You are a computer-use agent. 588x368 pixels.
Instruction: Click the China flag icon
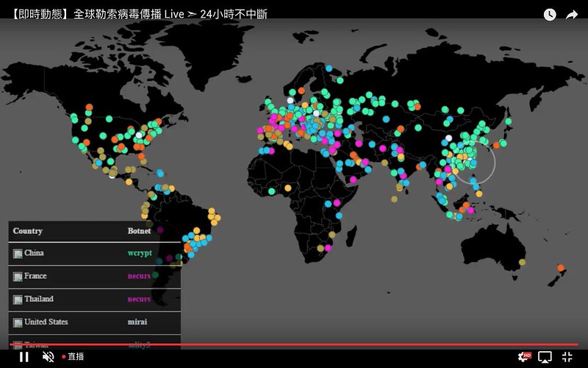(x=18, y=254)
